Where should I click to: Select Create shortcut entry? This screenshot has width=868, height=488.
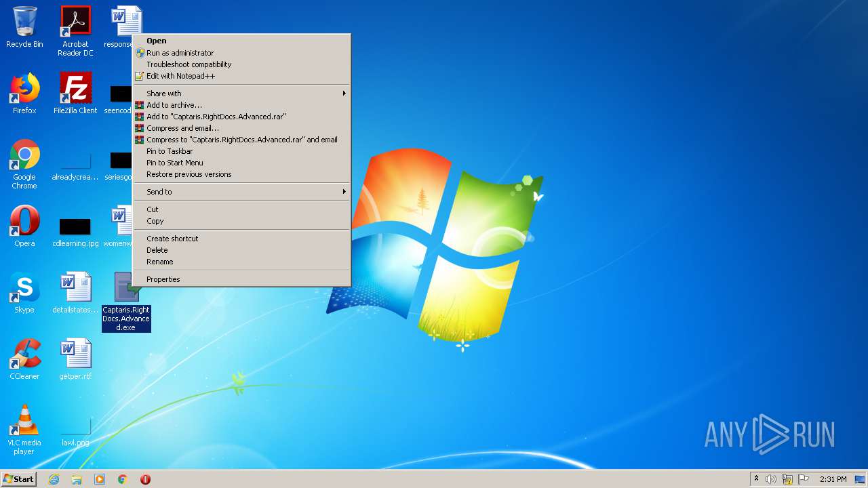241,239
